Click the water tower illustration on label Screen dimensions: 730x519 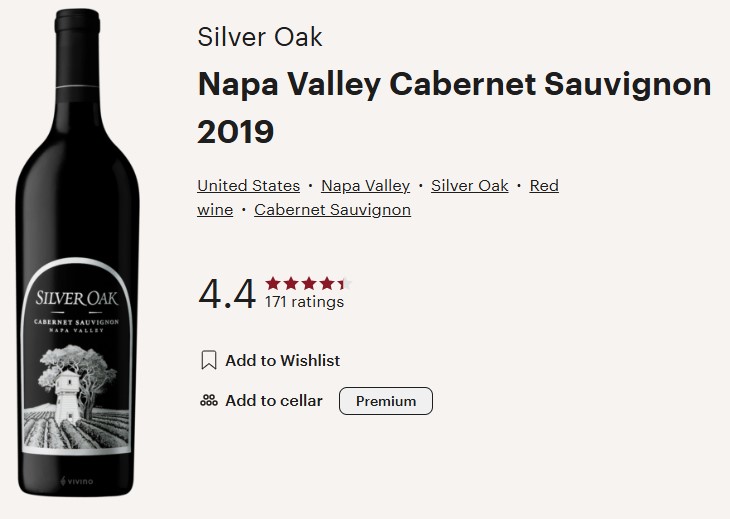click(69, 385)
